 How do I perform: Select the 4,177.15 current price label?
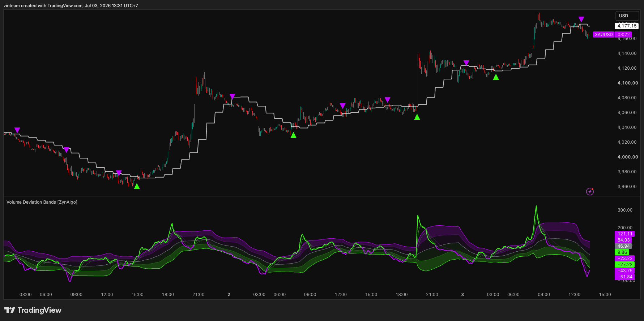click(627, 26)
